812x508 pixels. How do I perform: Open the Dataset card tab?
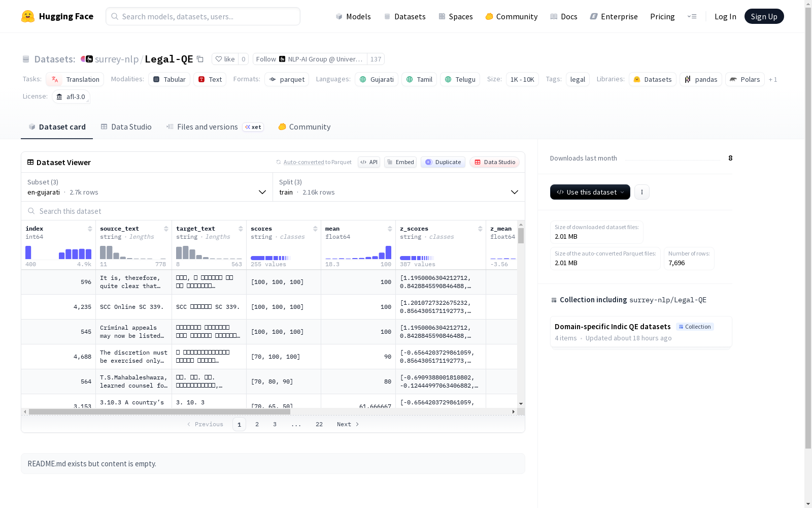(x=57, y=127)
